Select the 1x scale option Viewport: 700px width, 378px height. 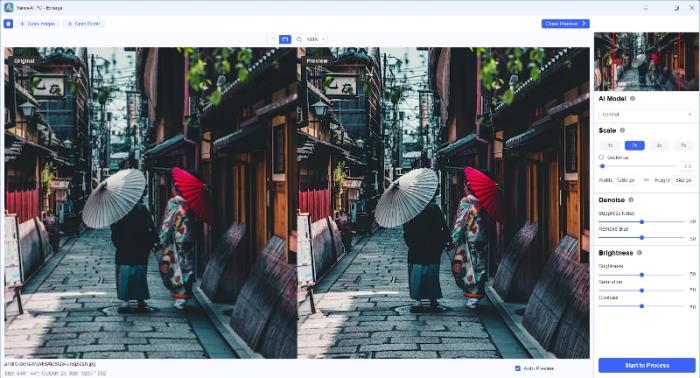click(610, 145)
